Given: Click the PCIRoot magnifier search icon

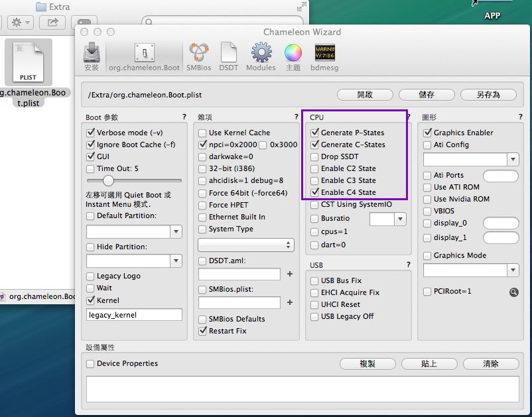Looking at the screenshot, I should click(513, 292).
